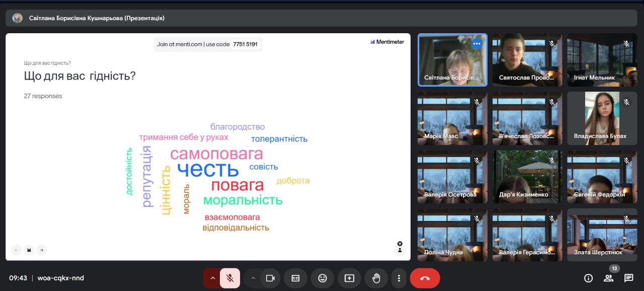Open meeting details info icon
The height and width of the screenshot is (291, 644).
588,278
